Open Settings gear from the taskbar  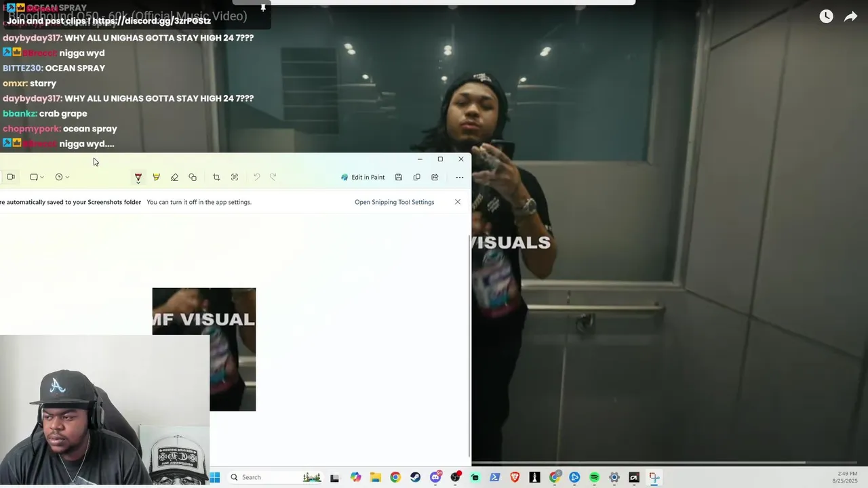coord(614,477)
